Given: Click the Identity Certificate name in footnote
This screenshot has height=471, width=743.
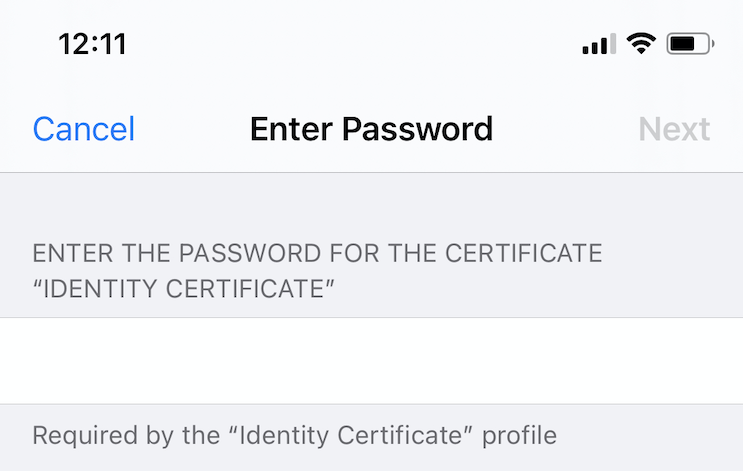Looking at the screenshot, I should point(351,435).
